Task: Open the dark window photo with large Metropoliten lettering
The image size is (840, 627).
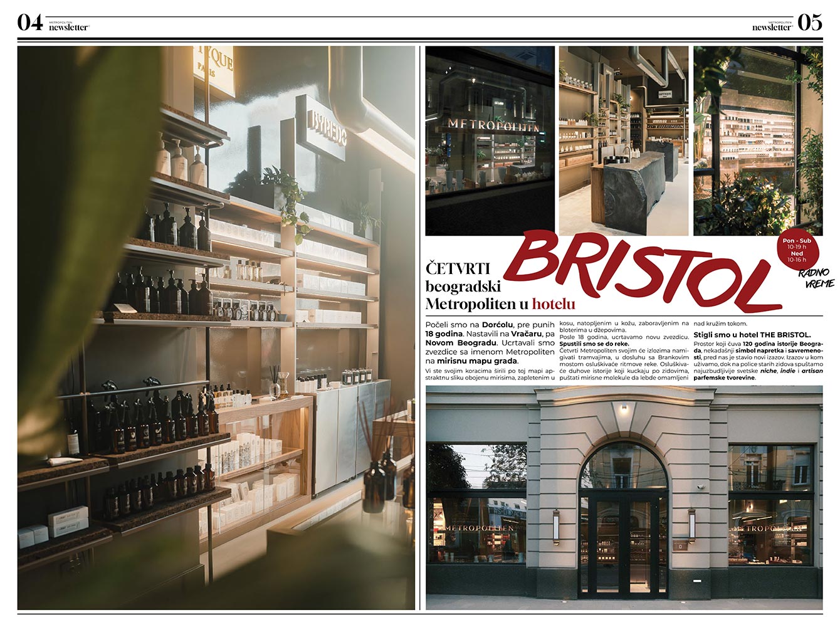Action: (490, 140)
